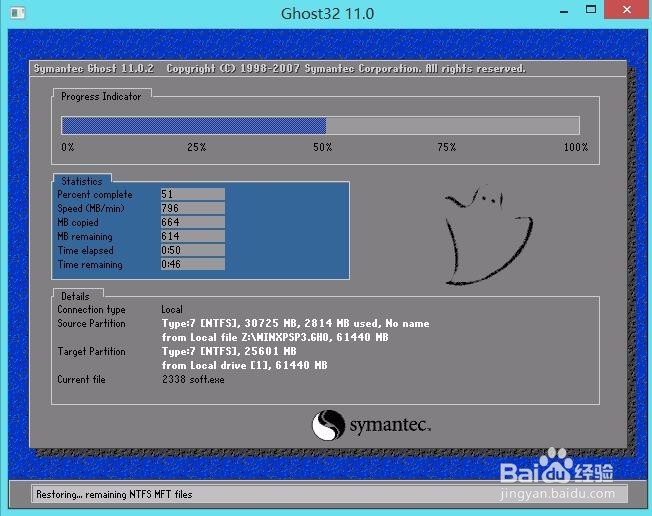The width and height of the screenshot is (652, 516).
Task: Minimize the Ghost32 11.0 window
Action: pos(564,12)
